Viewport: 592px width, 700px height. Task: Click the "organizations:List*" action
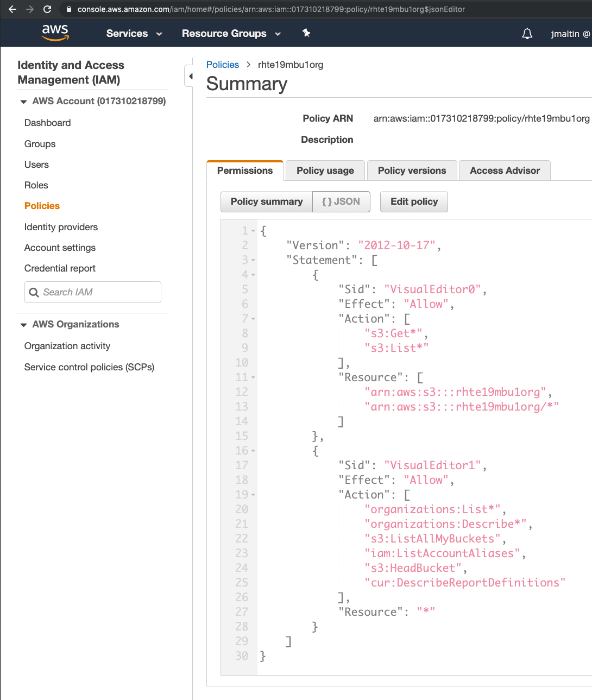tap(432, 509)
